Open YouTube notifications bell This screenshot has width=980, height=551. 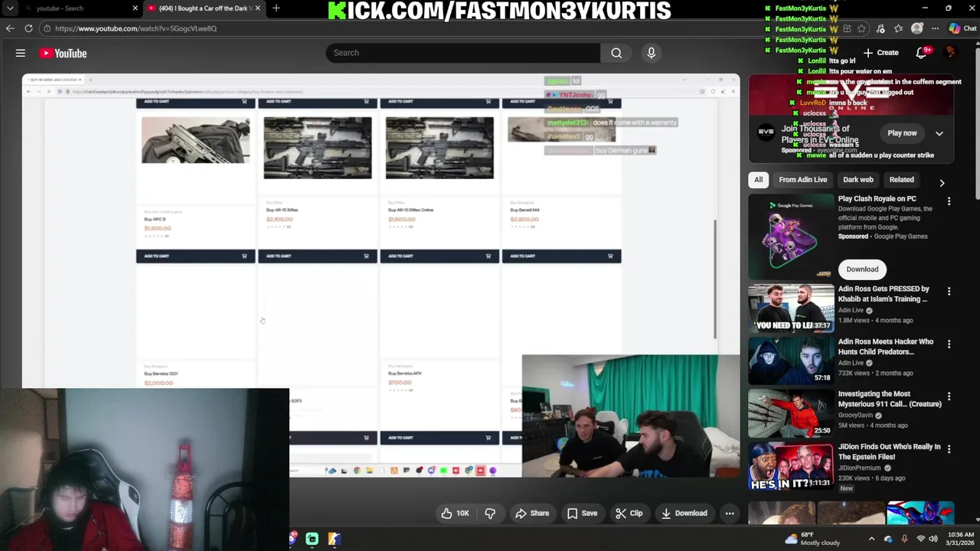click(x=921, y=53)
